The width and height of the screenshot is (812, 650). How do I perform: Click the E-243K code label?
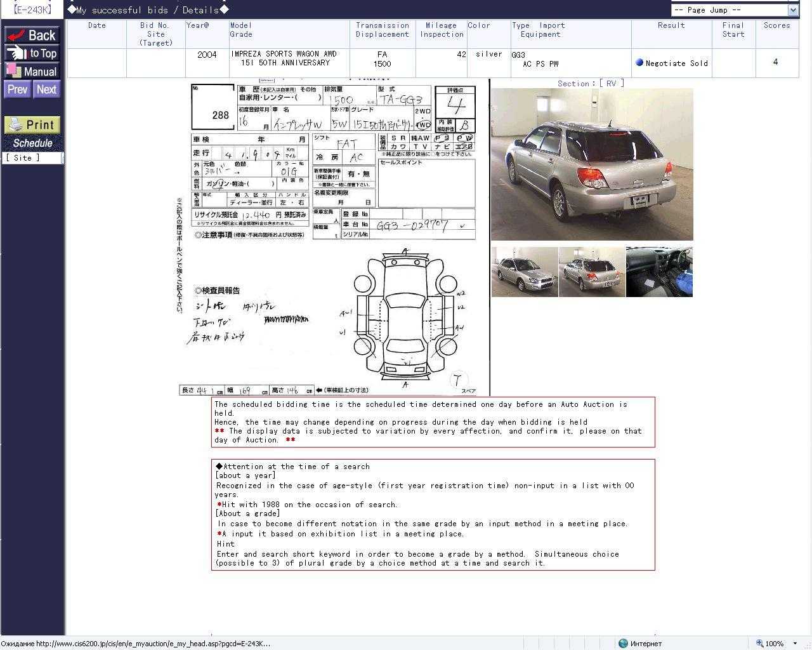tap(32, 10)
